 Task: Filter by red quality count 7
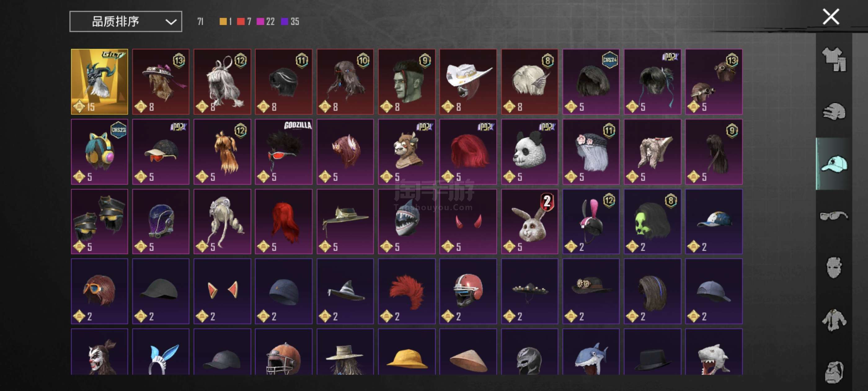point(244,22)
